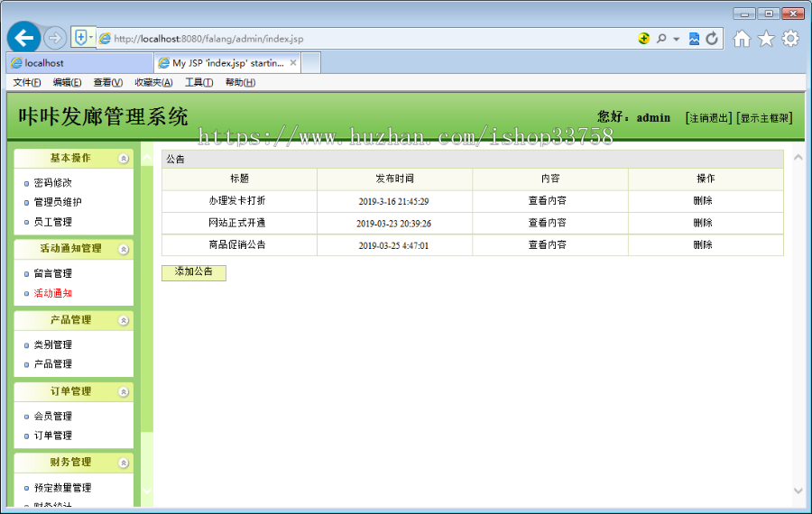
Task: Open the 查看(V) menu
Action: [x=107, y=82]
